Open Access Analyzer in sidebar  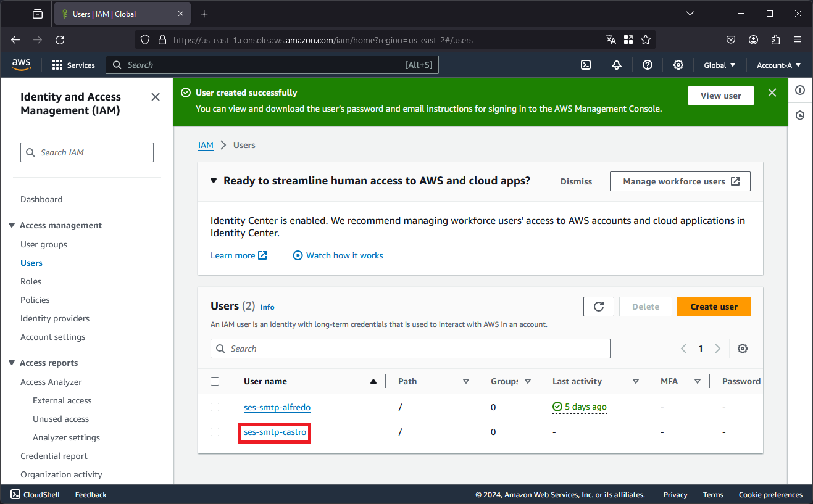tap(51, 382)
